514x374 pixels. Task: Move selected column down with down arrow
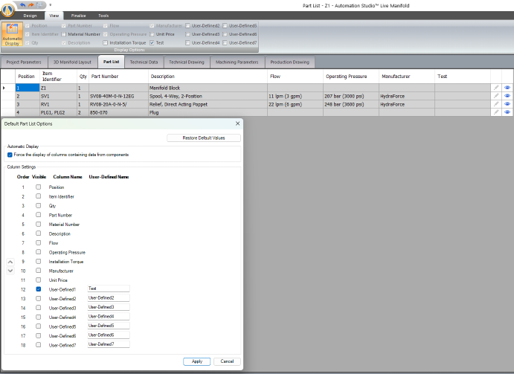point(10,271)
